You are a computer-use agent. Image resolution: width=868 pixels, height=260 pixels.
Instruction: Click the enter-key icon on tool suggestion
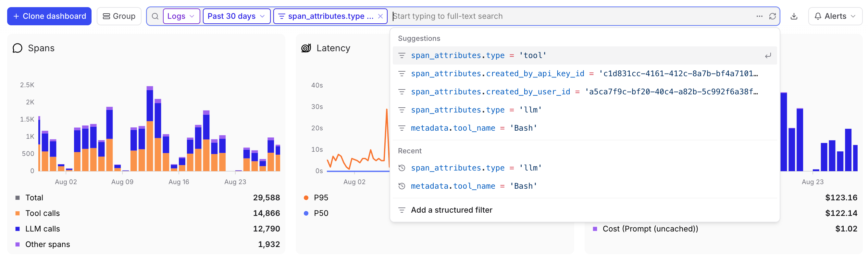(x=768, y=55)
